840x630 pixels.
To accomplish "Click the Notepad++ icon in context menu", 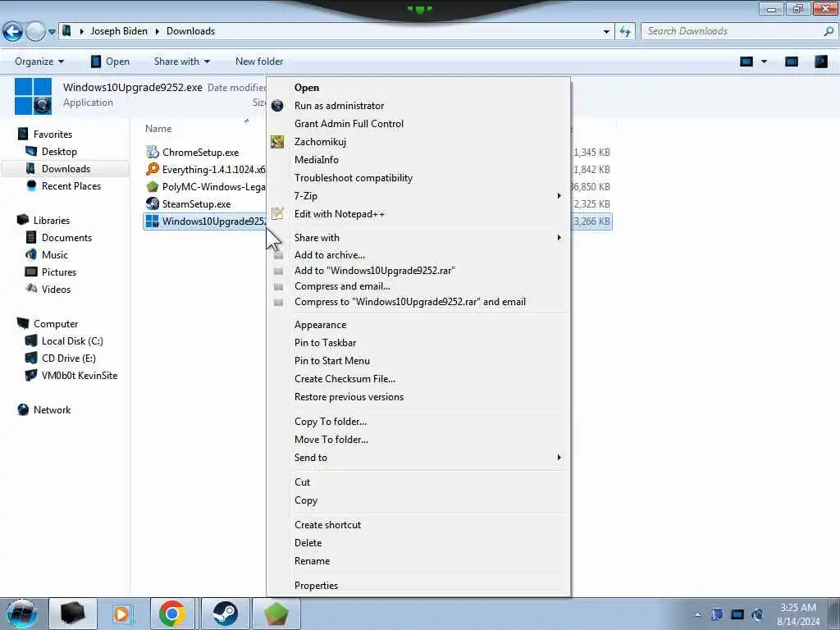I will point(277,214).
